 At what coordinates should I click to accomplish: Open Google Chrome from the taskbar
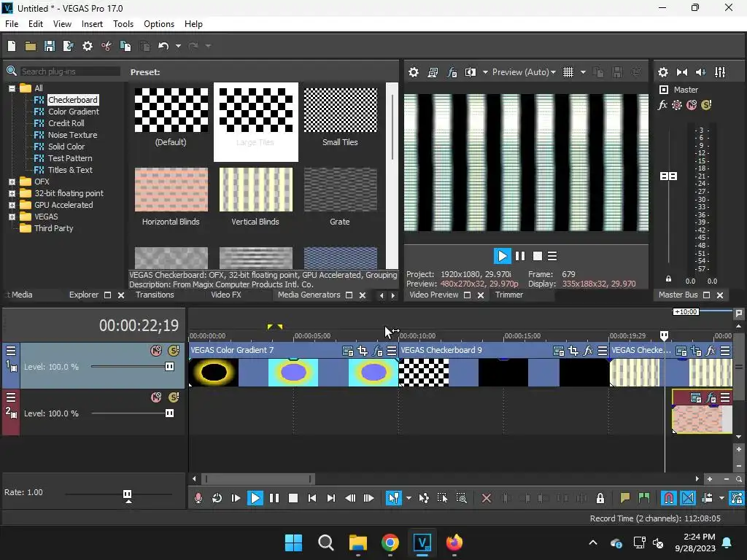point(390,542)
